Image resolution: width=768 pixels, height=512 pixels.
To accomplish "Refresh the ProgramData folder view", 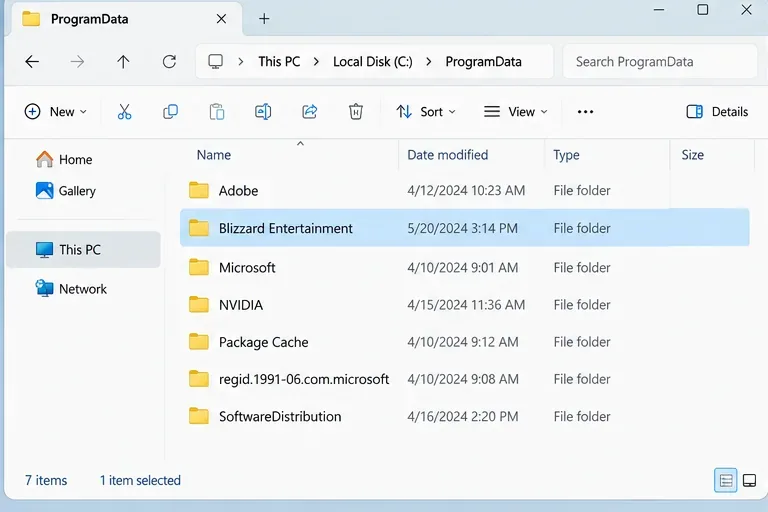I will coord(169,62).
